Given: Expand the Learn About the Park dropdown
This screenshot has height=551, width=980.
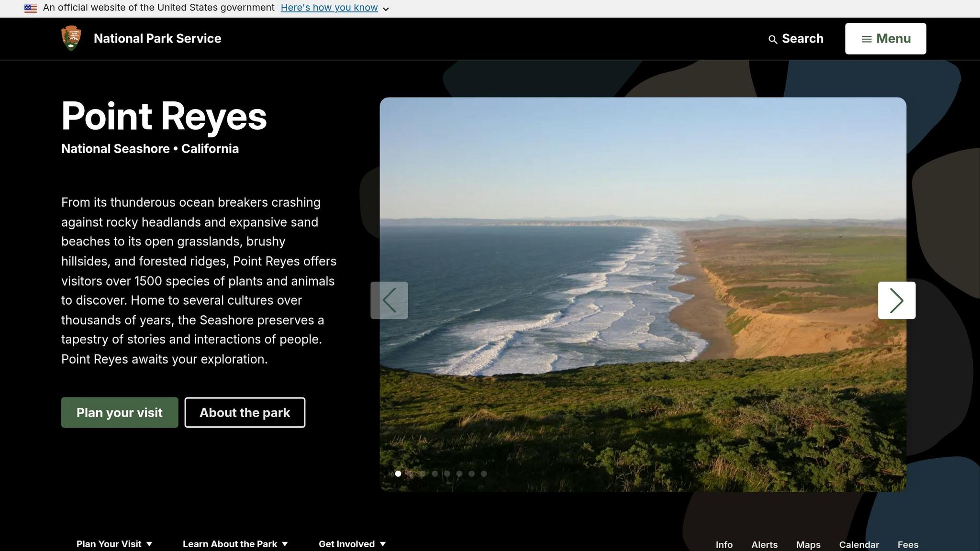Looking at the screenshot, I should pyautogui.click(x=235, y=544).
